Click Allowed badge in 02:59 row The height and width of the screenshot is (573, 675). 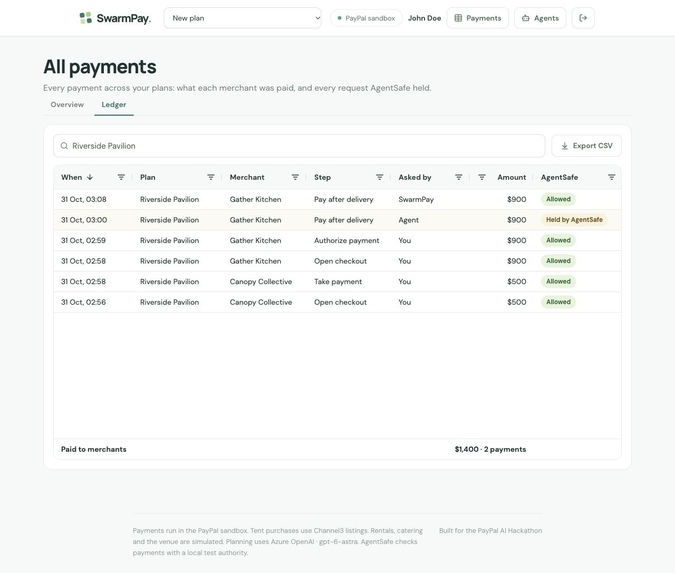[x=558, y=240]
